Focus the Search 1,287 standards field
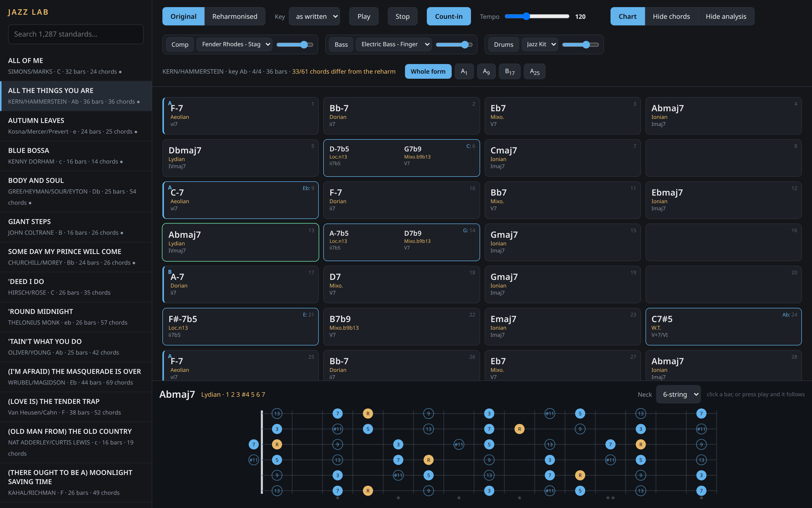812x508 pixels. point(76,34)
